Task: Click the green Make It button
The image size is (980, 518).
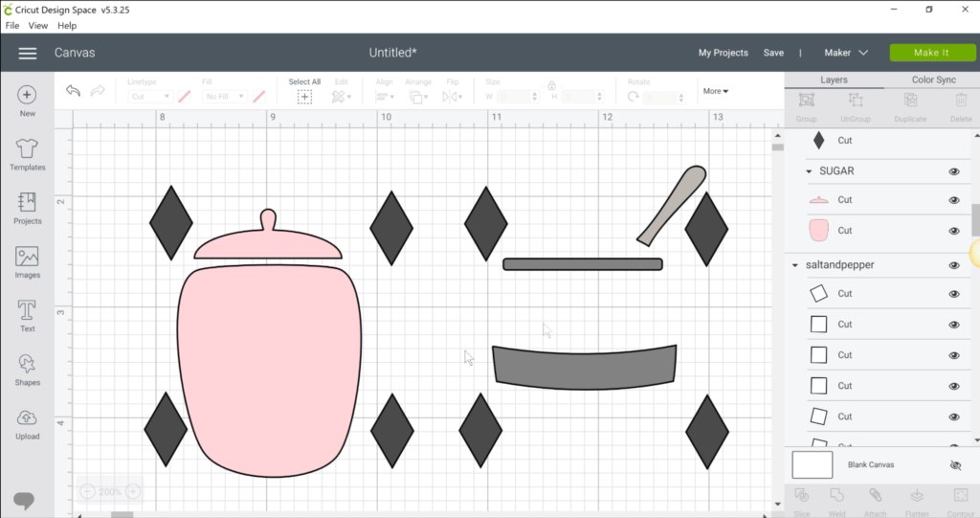Action: click(x=932, y=53)
